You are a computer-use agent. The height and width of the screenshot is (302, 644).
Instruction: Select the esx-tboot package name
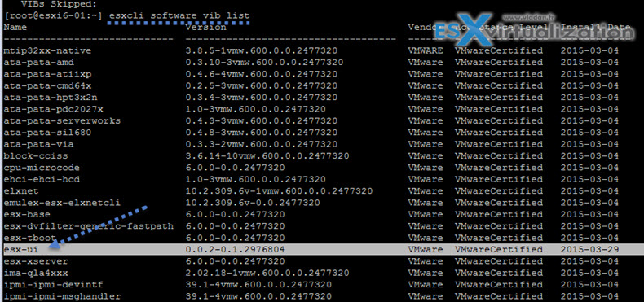click(29, 238)
